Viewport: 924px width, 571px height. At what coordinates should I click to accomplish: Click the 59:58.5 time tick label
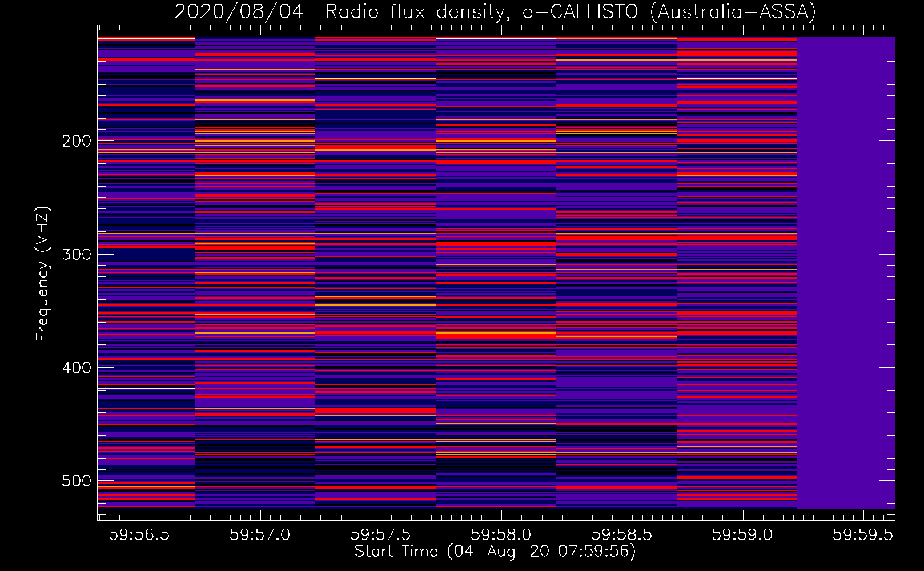(621, 534)
